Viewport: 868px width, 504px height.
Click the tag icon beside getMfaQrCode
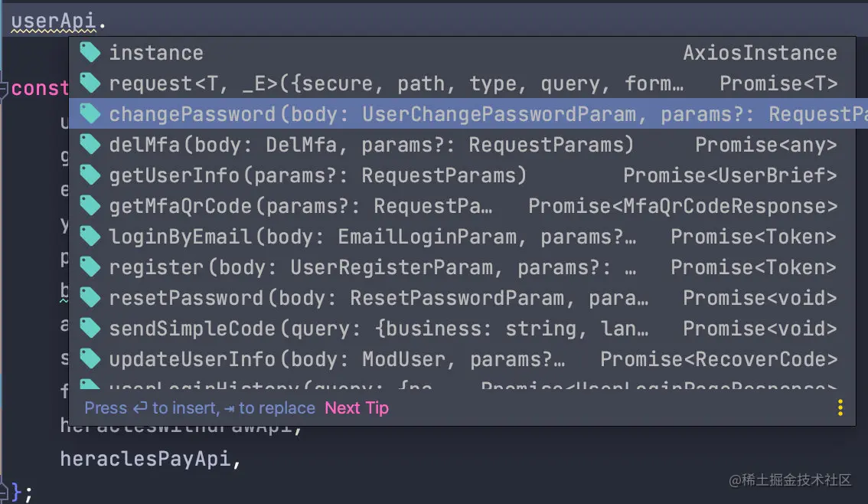90,205
